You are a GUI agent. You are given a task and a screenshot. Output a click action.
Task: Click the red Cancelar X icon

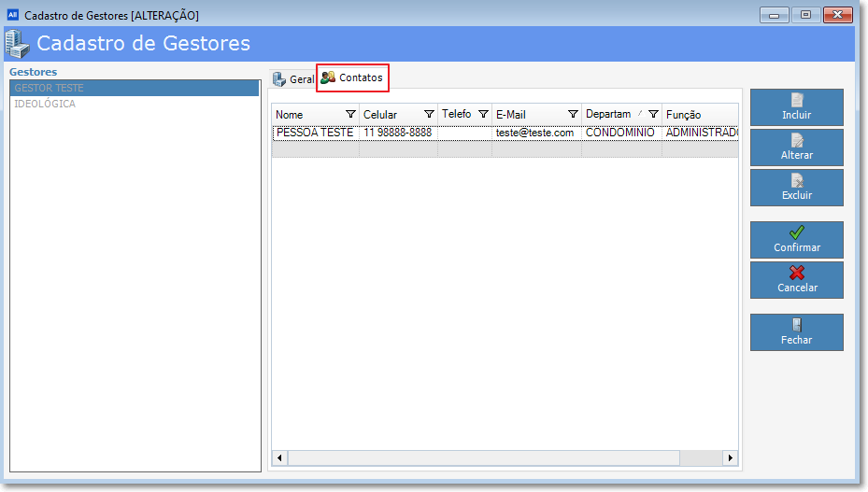point(796,273)
